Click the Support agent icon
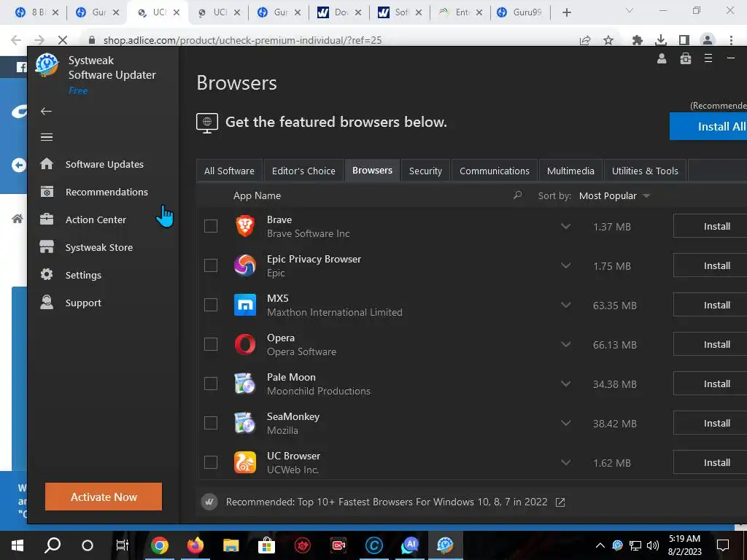This screenshot has height=560, width=747. tap(47, 303)
